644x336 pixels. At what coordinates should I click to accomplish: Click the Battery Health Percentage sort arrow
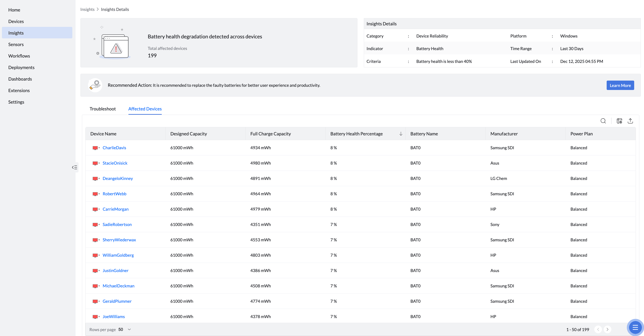point(401,134)
